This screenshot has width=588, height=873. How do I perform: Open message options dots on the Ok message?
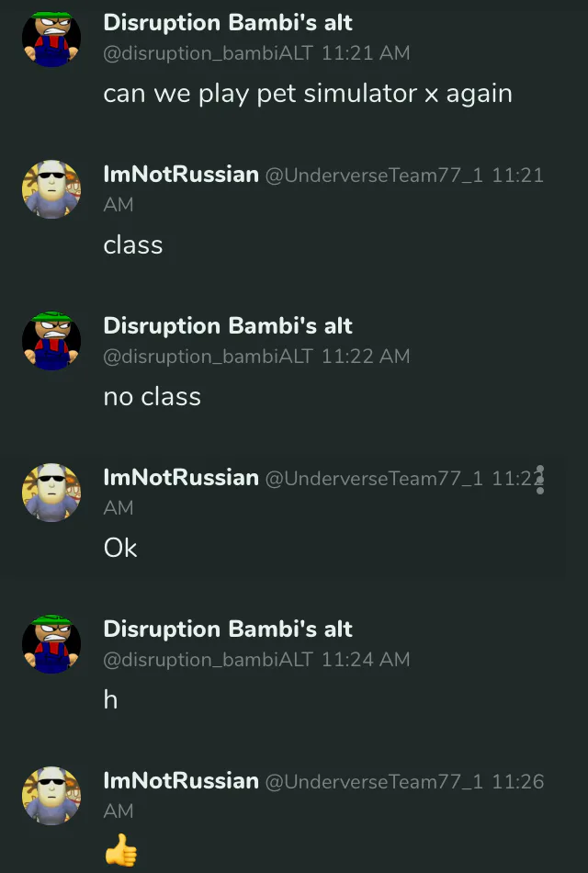pyautogui.click(x=539, y=480)
